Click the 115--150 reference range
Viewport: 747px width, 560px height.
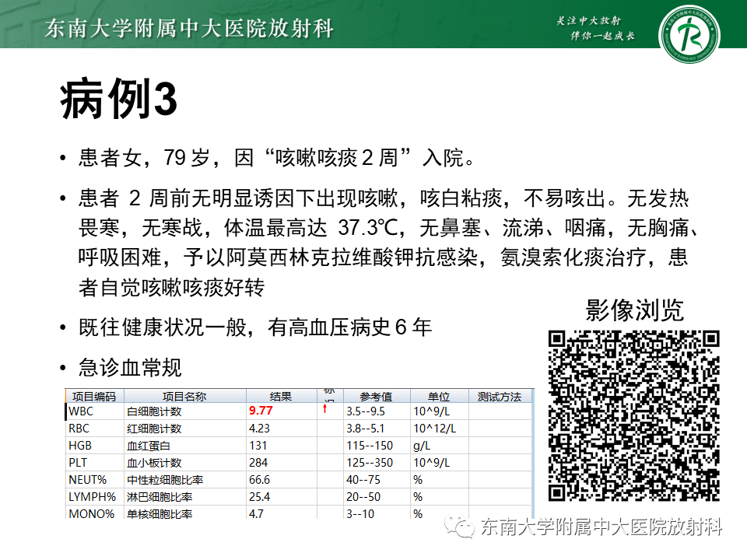[x=370, y=446]
